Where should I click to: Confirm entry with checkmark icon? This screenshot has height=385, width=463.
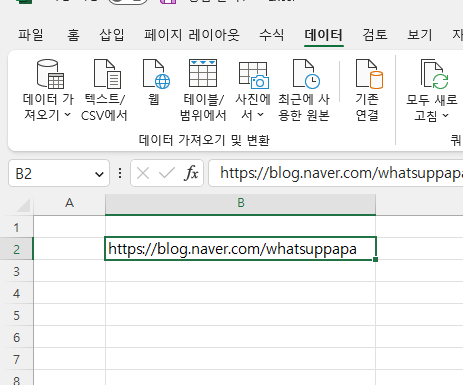pyautogui.click(x=167, y=173)
